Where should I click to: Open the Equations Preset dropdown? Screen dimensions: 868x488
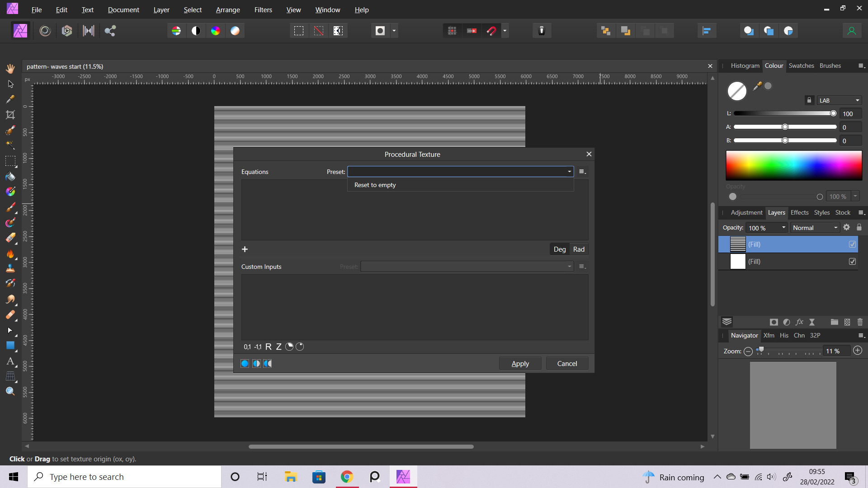[x=460, y=172]
